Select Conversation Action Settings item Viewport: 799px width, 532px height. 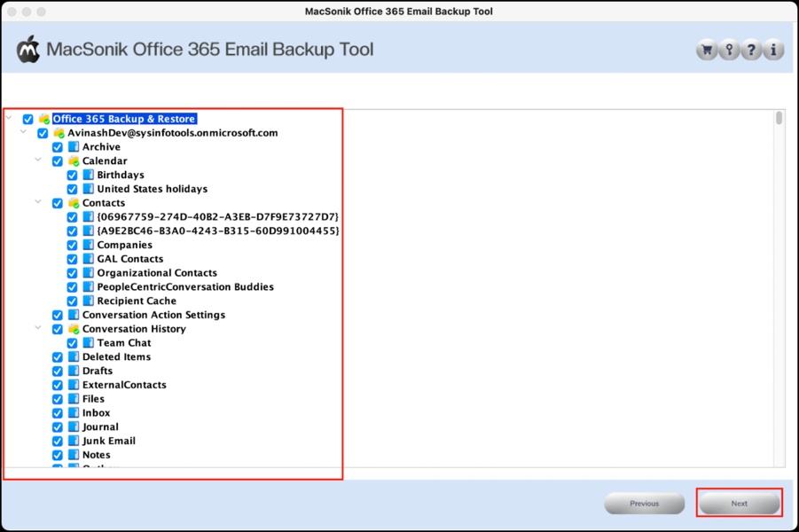(x=154, y=315)
